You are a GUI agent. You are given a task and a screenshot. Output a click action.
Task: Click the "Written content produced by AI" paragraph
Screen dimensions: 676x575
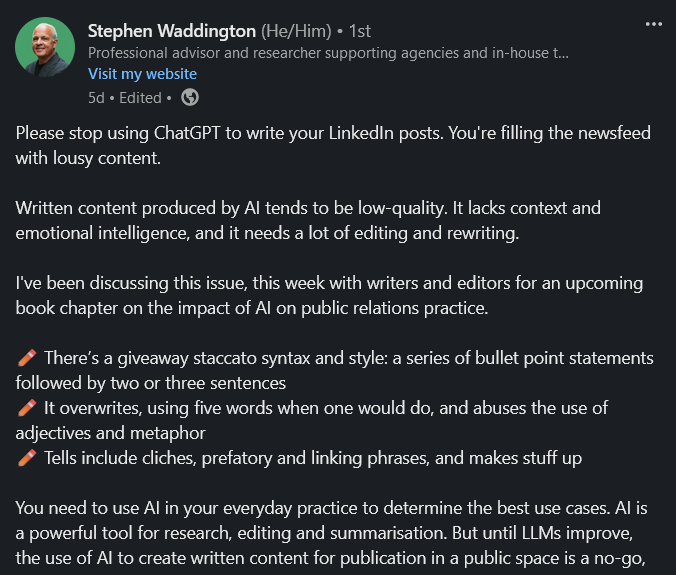pyautogui.click(x=308, y=220)
